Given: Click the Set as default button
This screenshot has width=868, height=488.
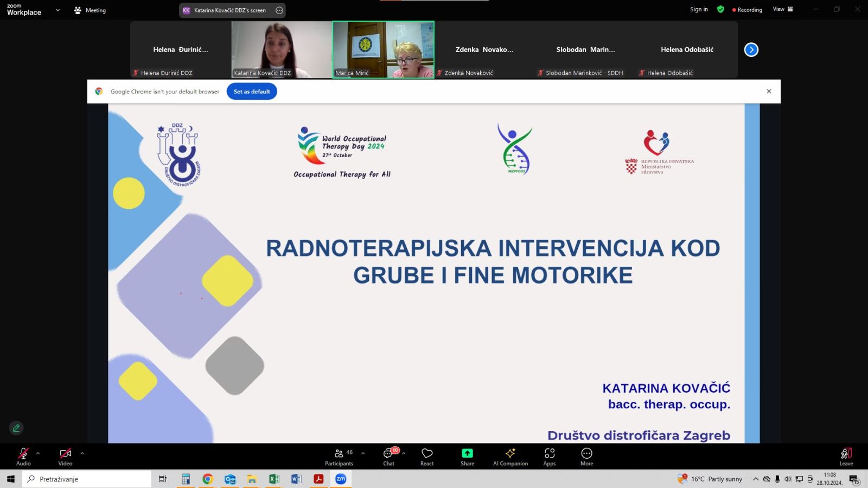Looking at the screenshot, I should 252,92.
